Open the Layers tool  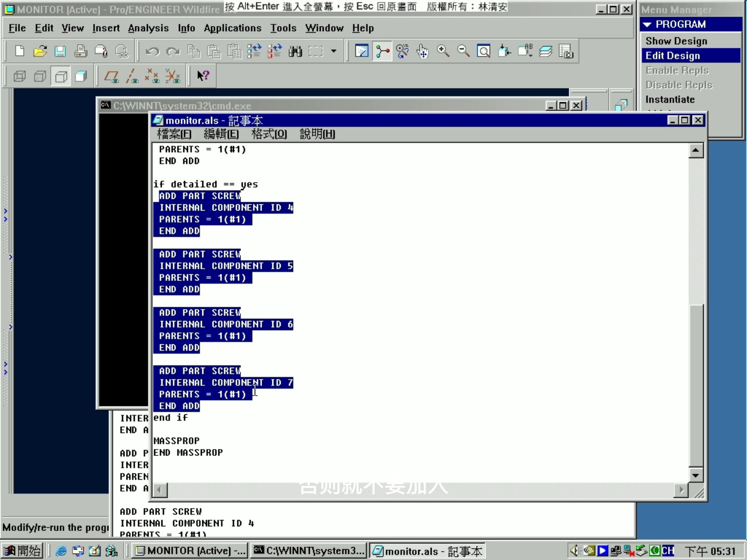tap(545, 51)
